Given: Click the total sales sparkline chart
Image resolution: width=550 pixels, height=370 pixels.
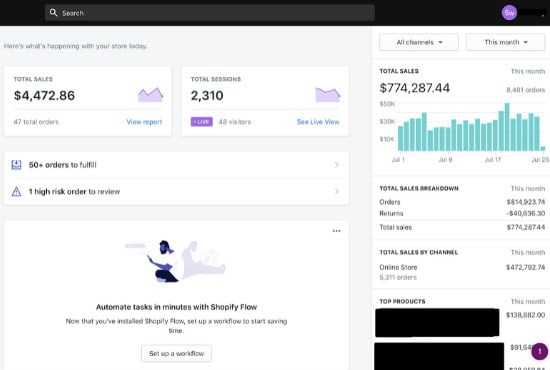Looking at the screenshot, I should click(150, 95).
